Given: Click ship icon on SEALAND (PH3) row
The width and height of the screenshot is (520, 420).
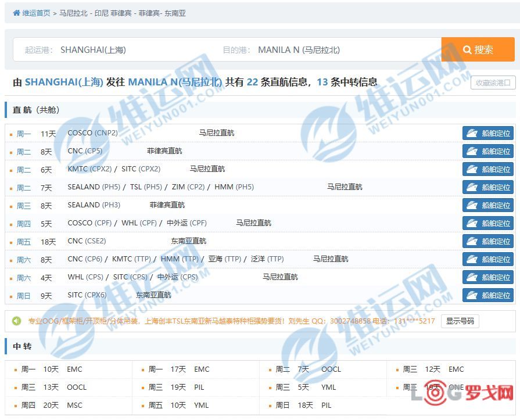Looking at the screenshot, I should (x=472, y=205).
